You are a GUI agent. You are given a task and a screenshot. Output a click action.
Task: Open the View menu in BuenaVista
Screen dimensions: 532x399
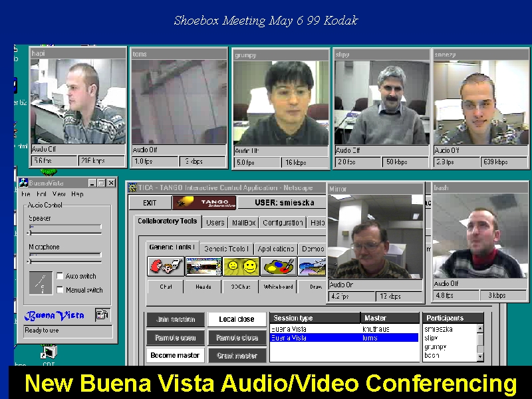(59, 194)
